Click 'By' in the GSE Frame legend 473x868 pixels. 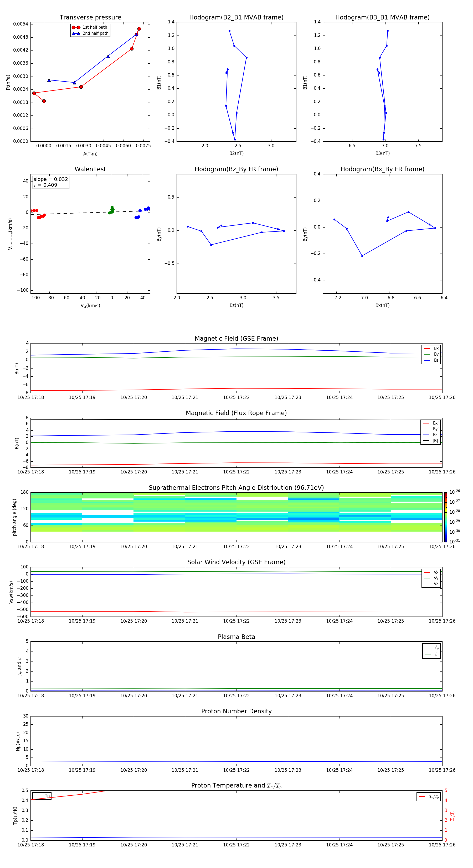pos(431,354)
